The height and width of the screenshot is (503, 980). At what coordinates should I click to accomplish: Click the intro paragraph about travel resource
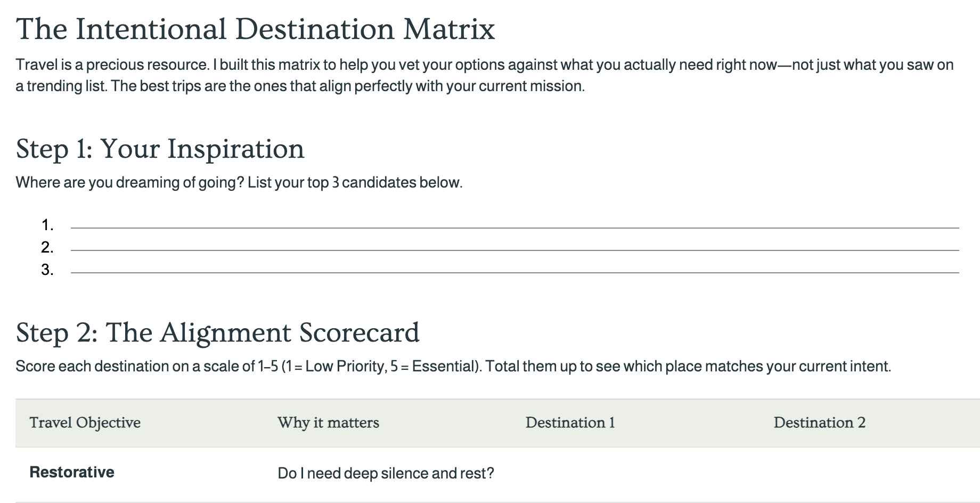click(485, 75)
